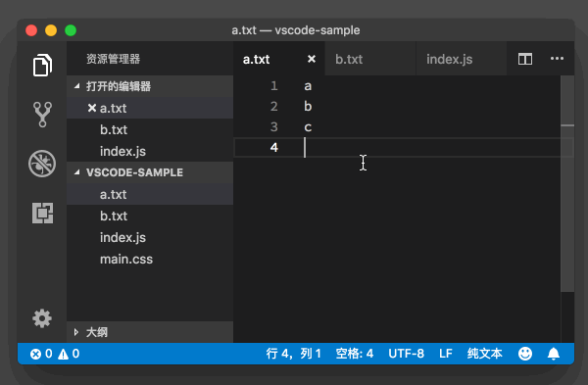Open notifications with the bell icon

pos(554,354)
